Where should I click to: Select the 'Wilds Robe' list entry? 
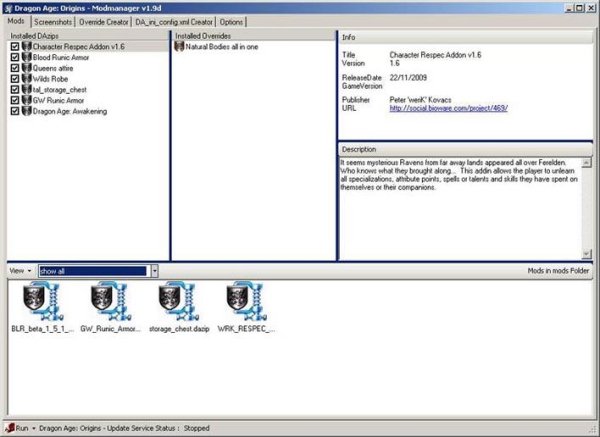50,79
